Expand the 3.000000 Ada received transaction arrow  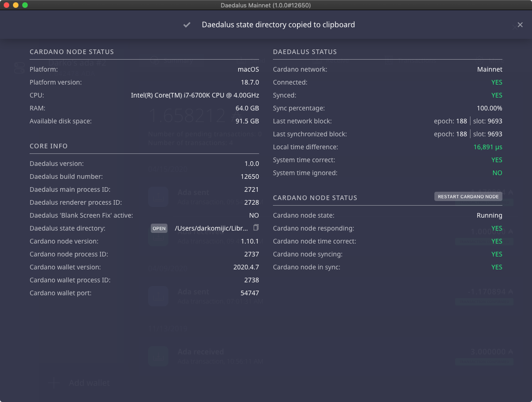click(x=510, y=352)
